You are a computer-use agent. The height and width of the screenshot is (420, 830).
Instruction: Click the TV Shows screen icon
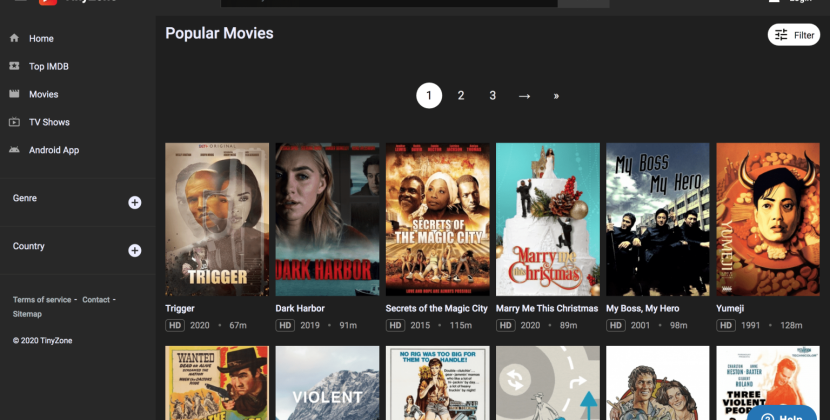pyautogui.click(x=14, y=122)
